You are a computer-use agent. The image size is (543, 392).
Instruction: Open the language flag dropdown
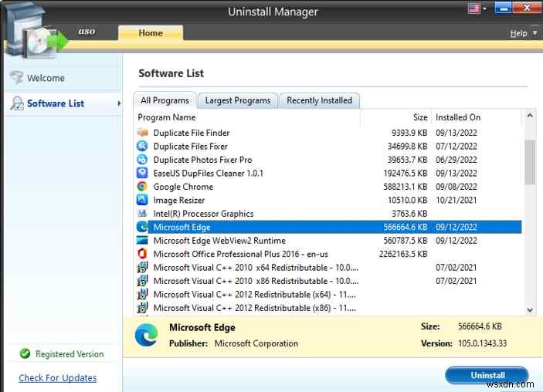coord(477,8)
